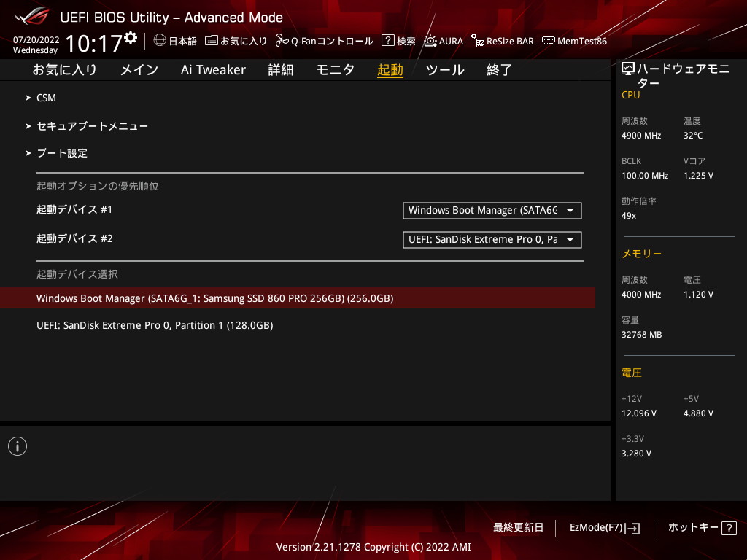
Task: Open AURA lighting icon
Action: pyautogui.click(x=430, y=41)
